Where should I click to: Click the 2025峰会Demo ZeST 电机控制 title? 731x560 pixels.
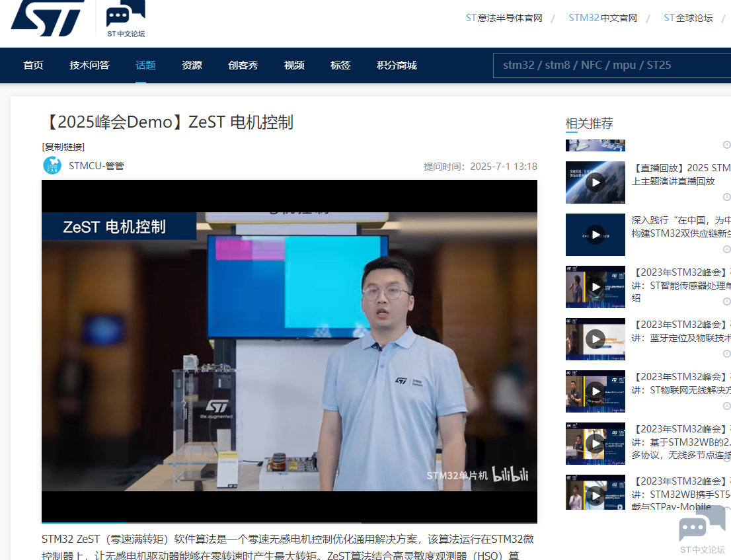(x=169, y=122)
